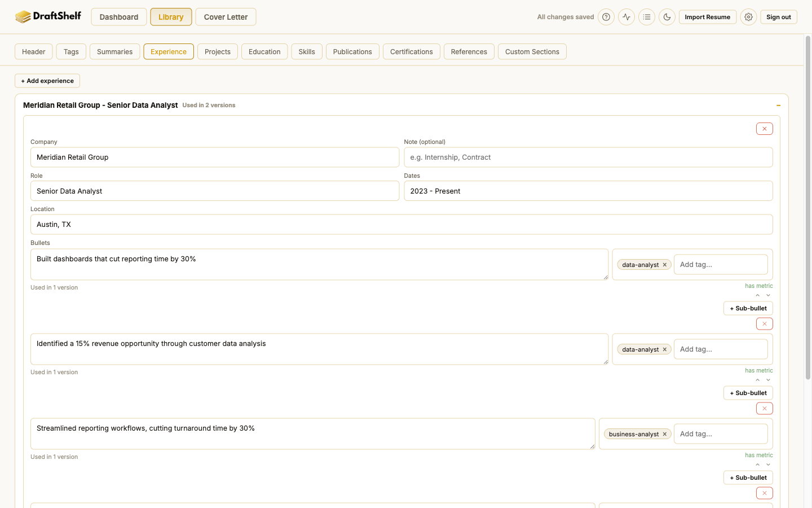Focus the Location field with Austin, TX
This screenshot has width=812, height=508.
401,225
